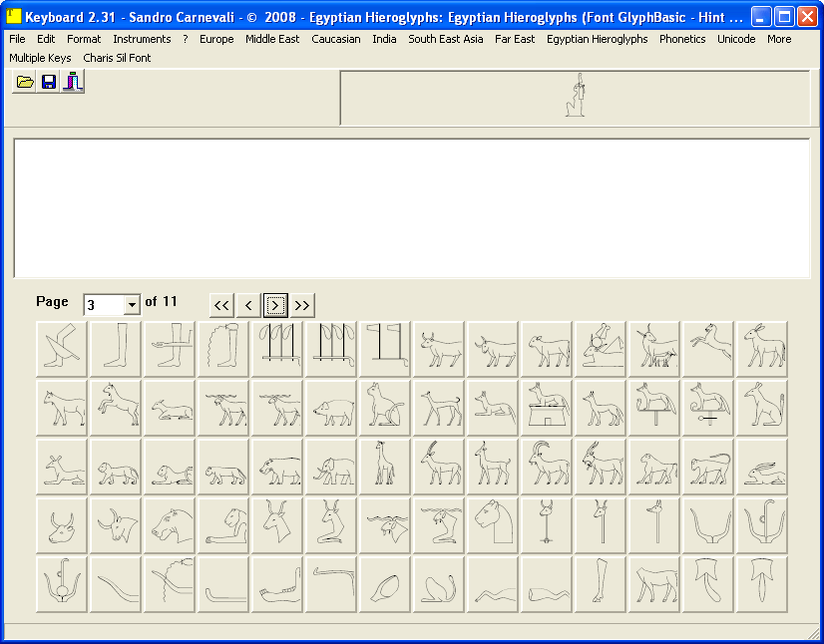Open the Multiple Keys menu

pyautogui.click(x=40, y=58)
